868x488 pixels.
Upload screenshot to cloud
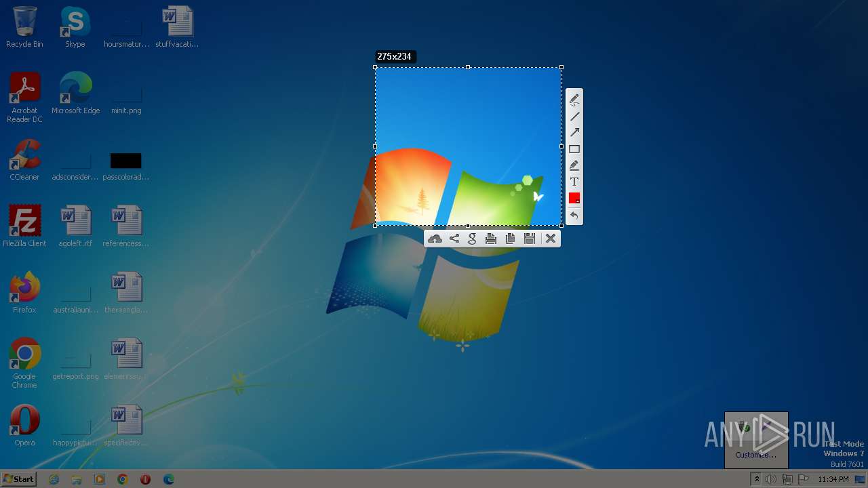tap(435, 239)
